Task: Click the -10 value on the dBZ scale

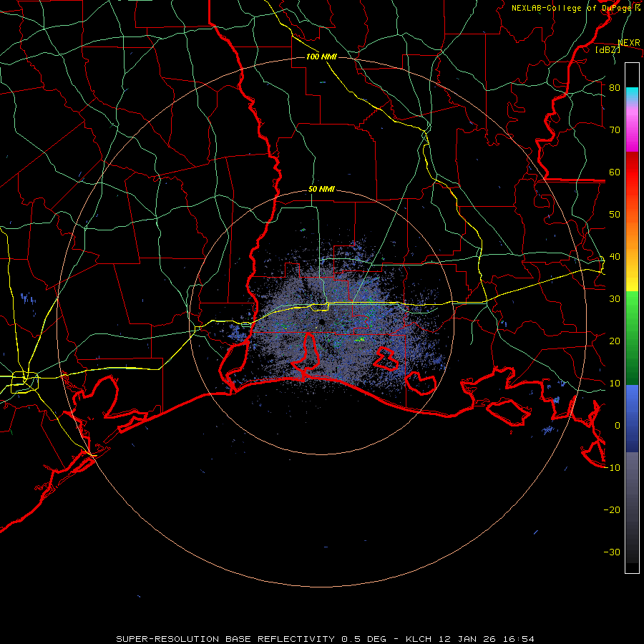Action: 612,468
